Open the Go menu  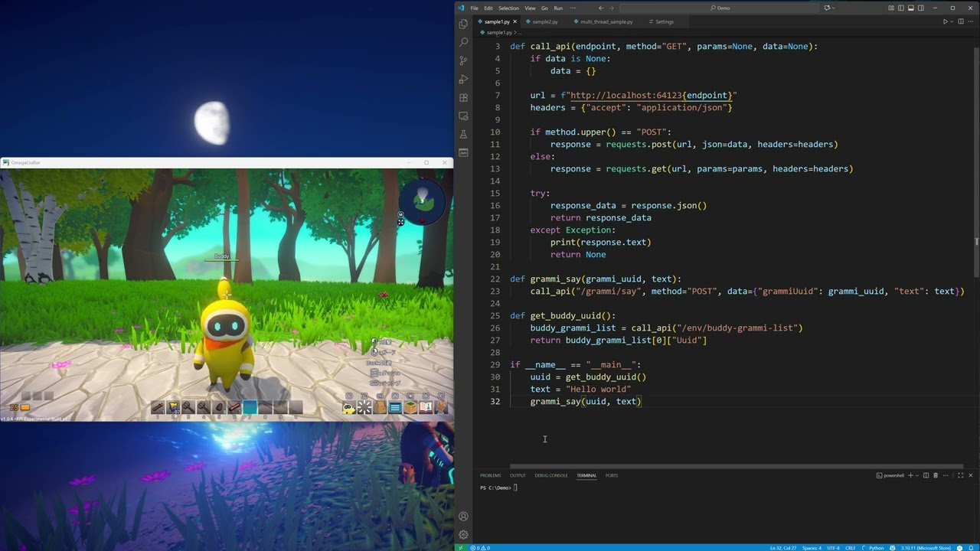(x=544, y=8)
